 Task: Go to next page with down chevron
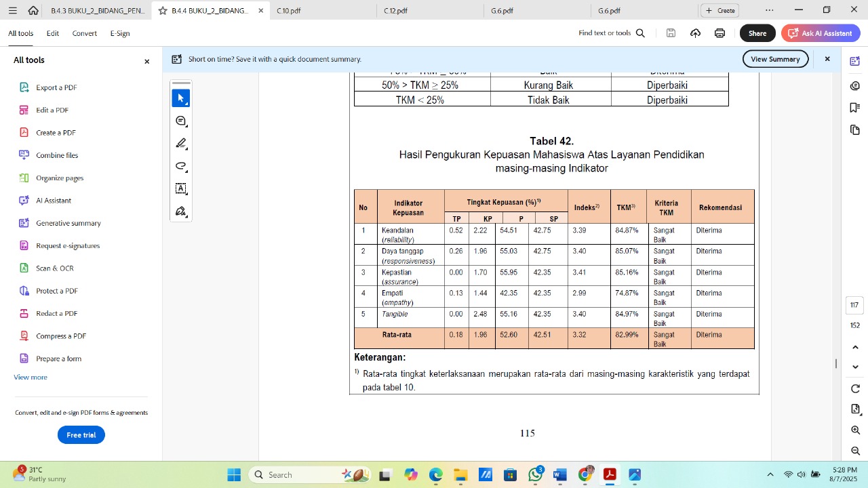click(855, 367)
